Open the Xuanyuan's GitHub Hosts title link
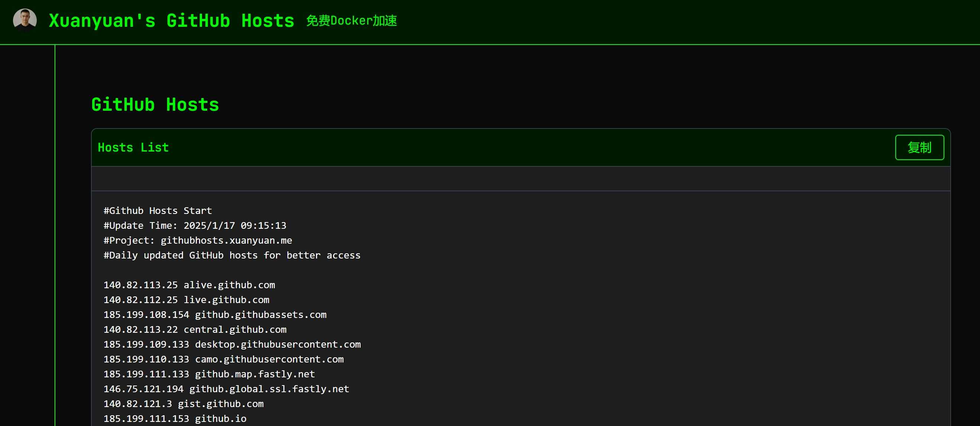 point(171,20)
